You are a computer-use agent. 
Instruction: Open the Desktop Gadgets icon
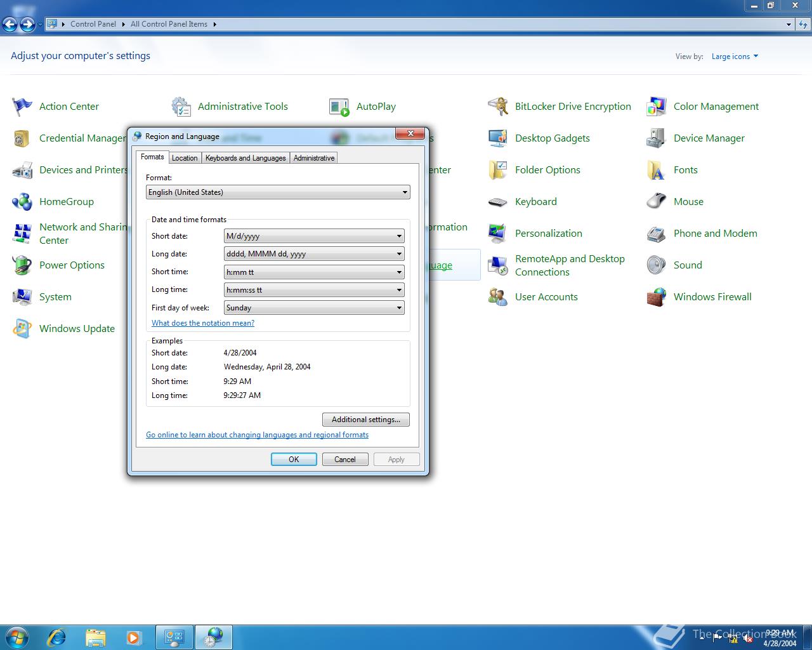(498, 138)
